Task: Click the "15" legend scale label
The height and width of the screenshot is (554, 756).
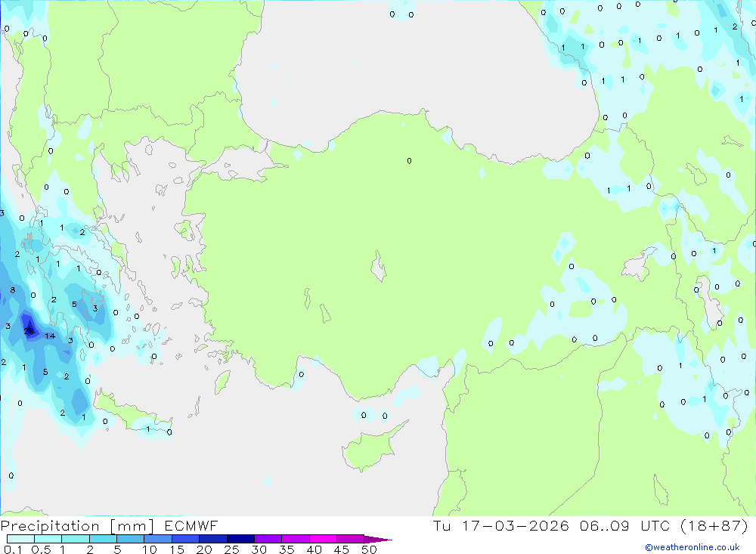Action: pos(177,549)
